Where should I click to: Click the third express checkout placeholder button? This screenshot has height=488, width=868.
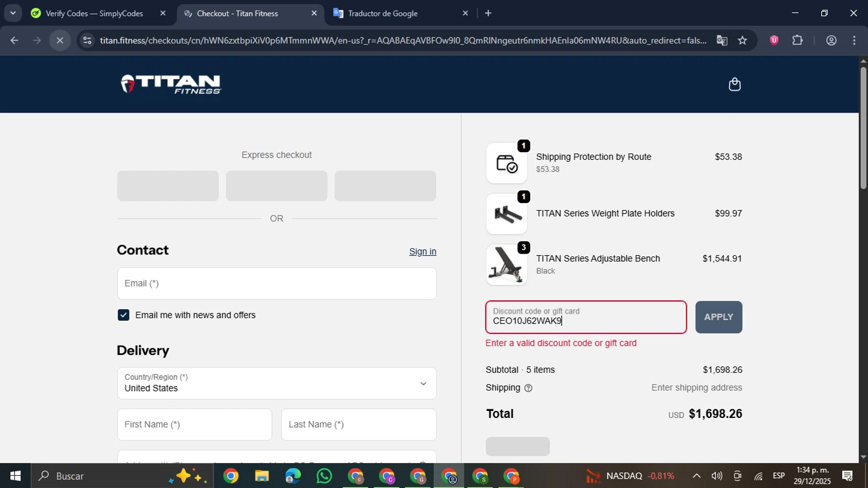point(385,186)
